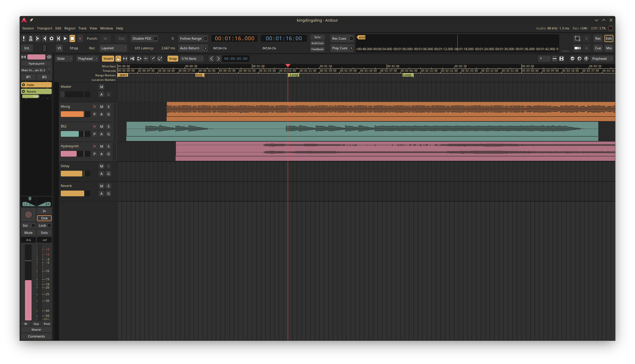Open the 1/16 Note grid dropdown
635x364 pixels.
point(192,59)
